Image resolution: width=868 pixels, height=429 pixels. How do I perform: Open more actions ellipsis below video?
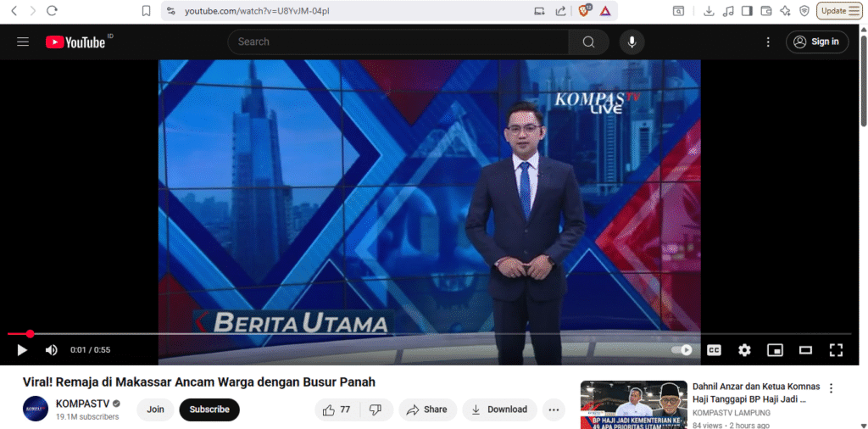click(x=554, y=409)
